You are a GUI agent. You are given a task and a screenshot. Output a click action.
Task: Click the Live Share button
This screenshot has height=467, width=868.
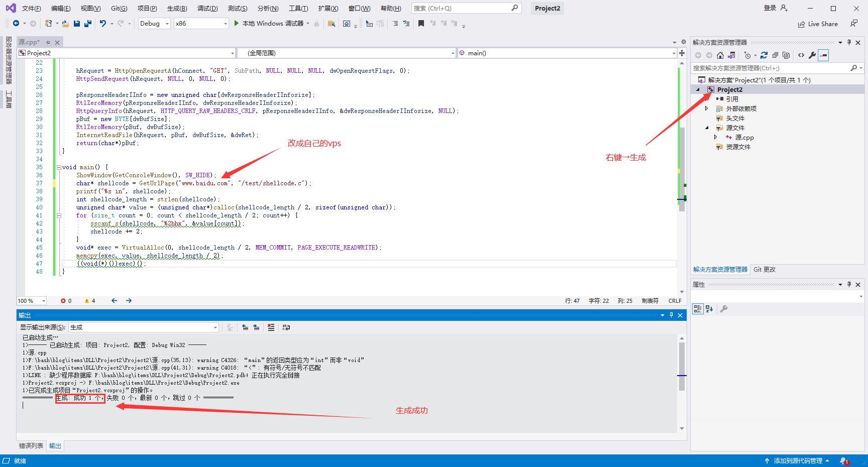click(x=818, y=24)
